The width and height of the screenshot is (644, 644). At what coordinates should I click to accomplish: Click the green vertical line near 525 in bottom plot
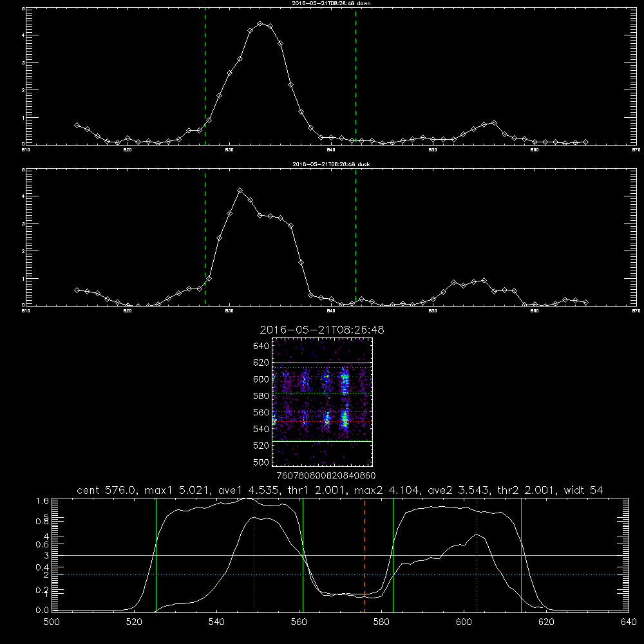(156, 555)
